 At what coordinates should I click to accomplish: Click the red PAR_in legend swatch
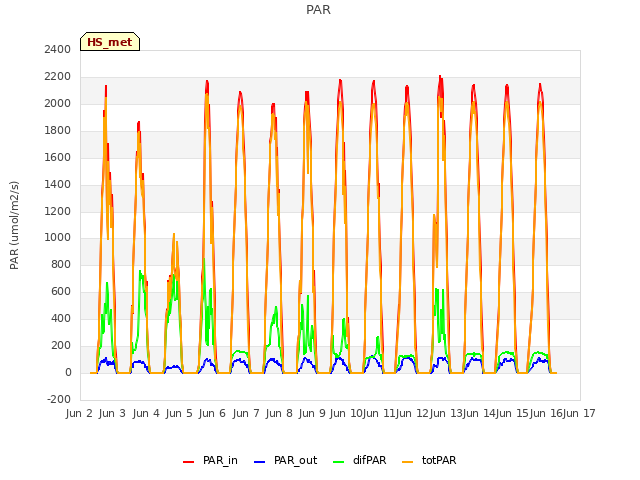[188, 462]
